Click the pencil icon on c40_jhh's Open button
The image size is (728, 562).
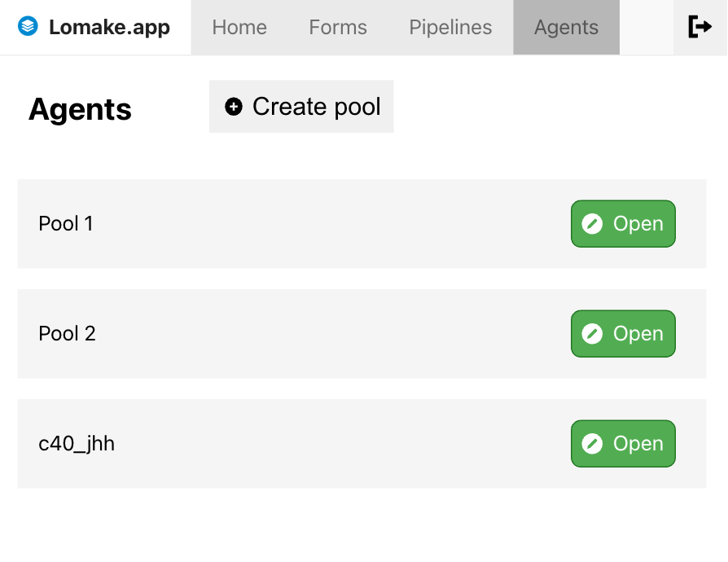click(x=592, y=444)
